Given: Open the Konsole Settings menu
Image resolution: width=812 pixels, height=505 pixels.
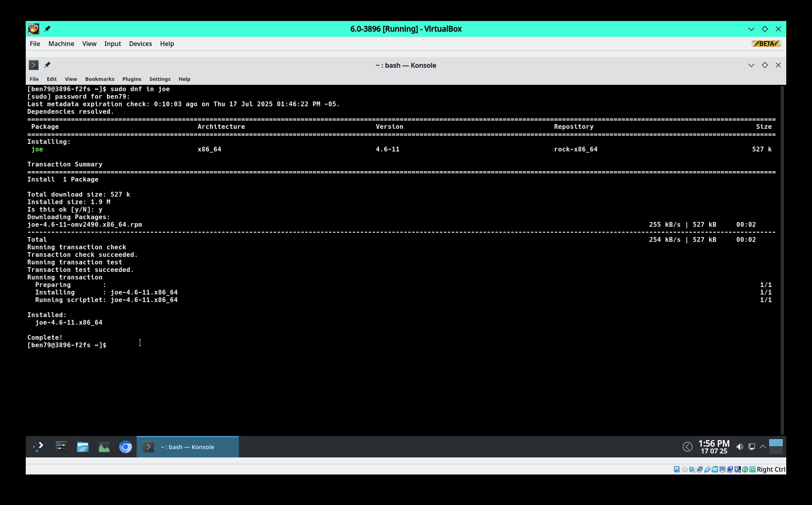Looking at the screenshot, I should 160,79.
